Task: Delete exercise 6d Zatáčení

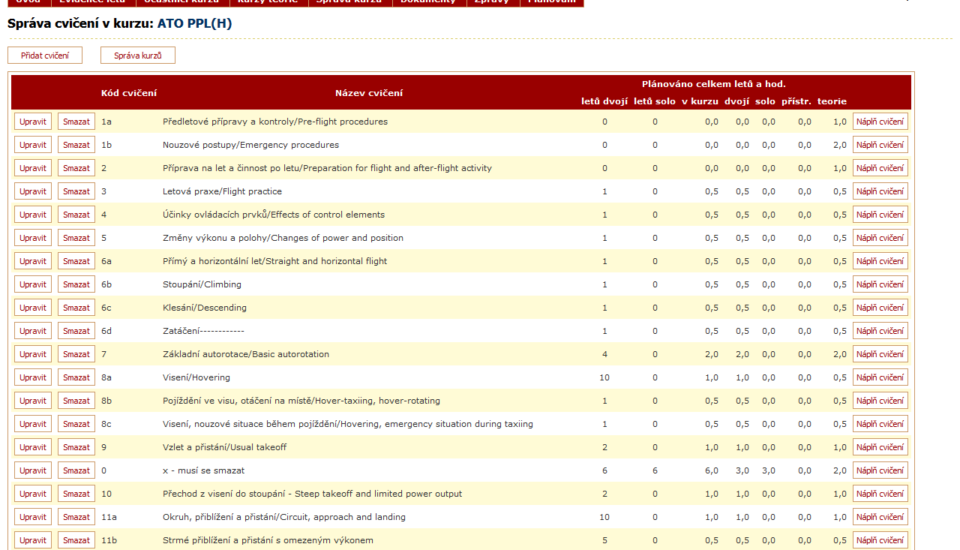Action: [x=76, y=331]
